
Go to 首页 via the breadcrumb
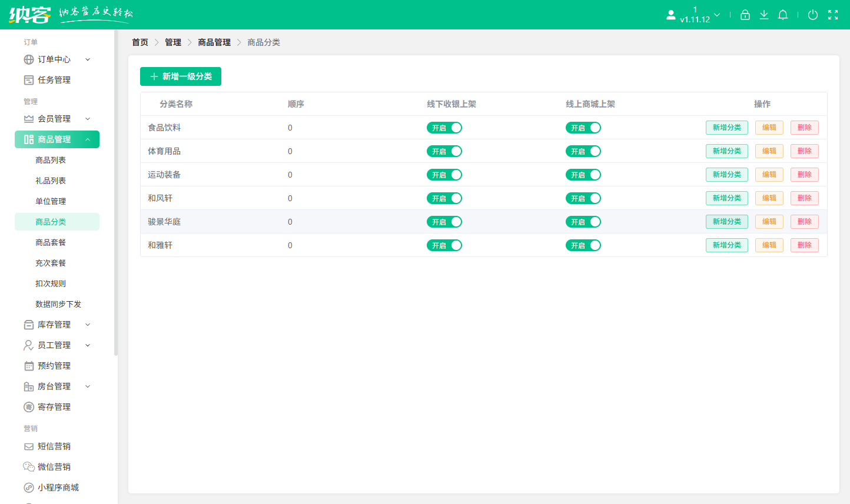pyautogui.click(x=140, y=42)
